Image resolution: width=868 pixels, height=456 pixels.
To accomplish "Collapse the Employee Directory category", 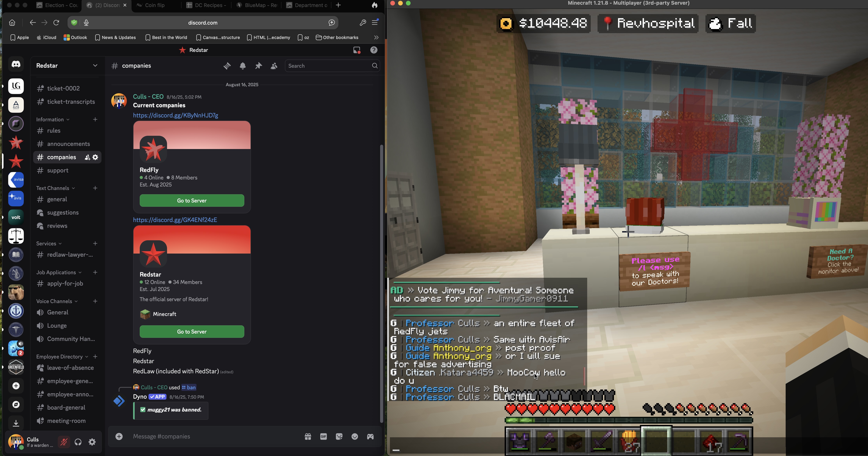I will click(62, 357).
